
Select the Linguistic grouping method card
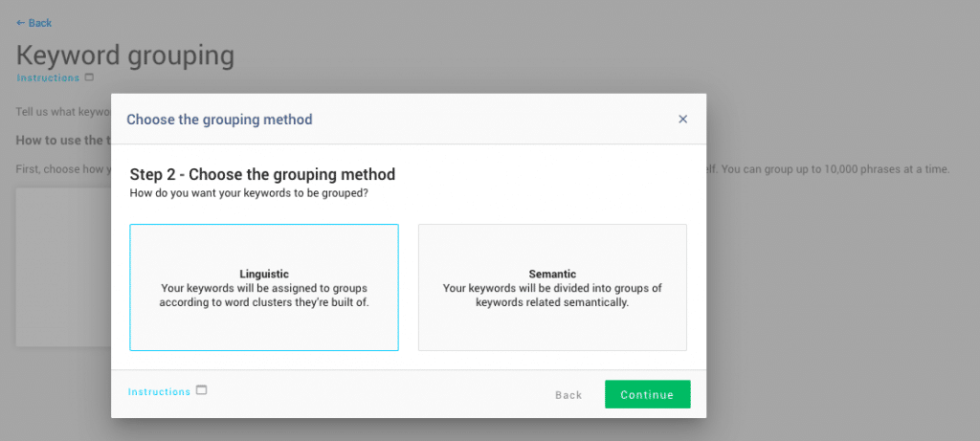(x=264, y=287)
